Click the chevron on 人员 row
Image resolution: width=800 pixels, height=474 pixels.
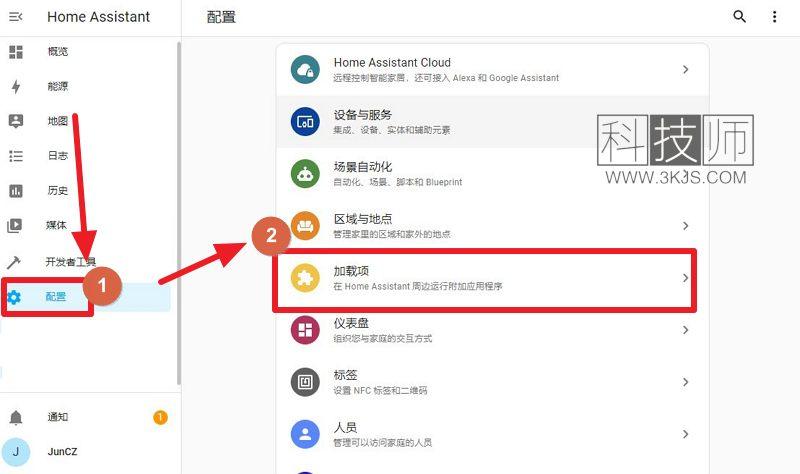[x=686, y=434]
